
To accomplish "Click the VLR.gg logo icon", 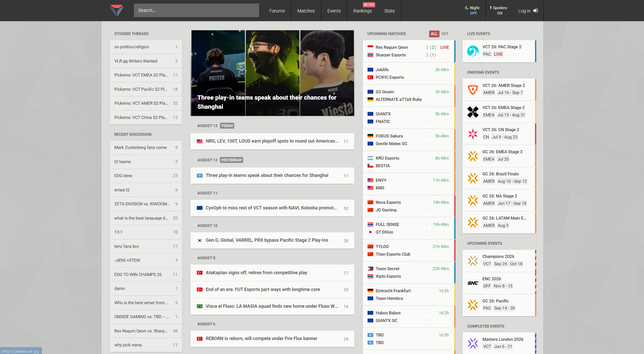I will (x=117, y=10).
